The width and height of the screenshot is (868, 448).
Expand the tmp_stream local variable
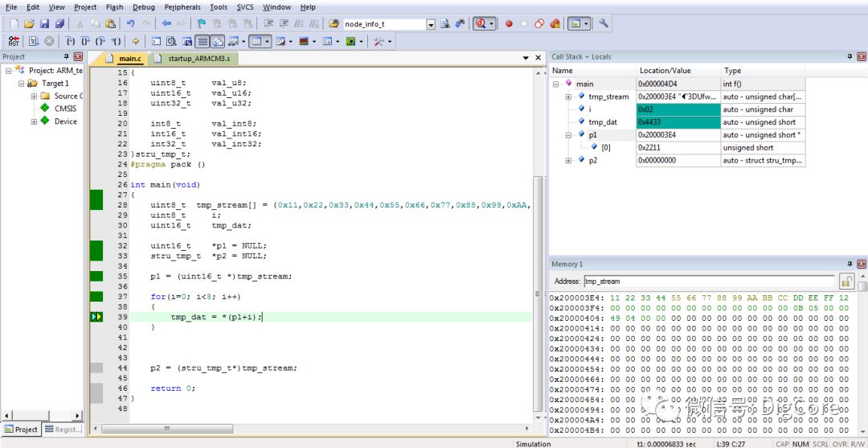[568, 97]
